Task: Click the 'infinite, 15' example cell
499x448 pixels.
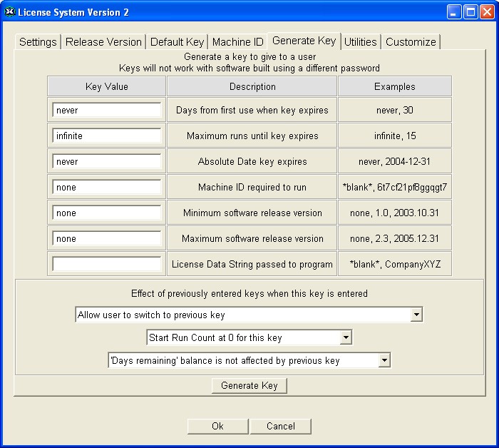Action: (x=395, y=136)
